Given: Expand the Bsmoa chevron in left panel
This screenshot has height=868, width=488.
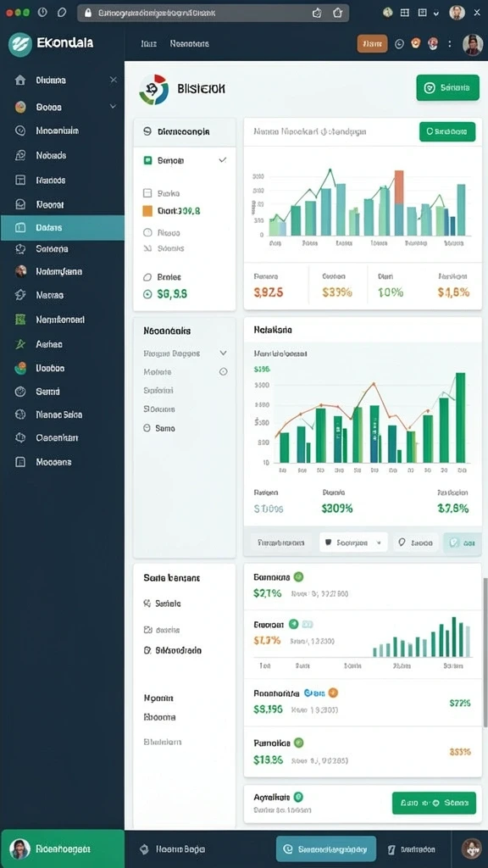Looking at the screenshot, I should click(x=223, y=160).
